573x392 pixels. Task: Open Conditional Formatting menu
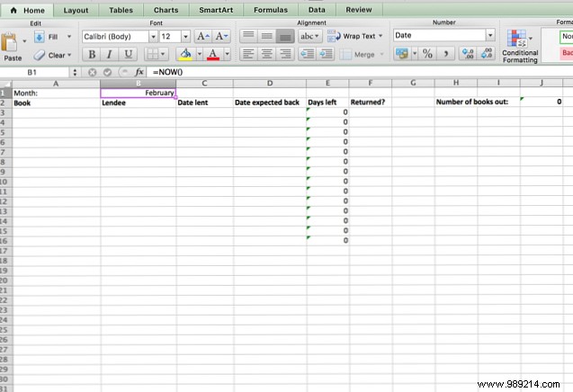click(x=520, y=47)
